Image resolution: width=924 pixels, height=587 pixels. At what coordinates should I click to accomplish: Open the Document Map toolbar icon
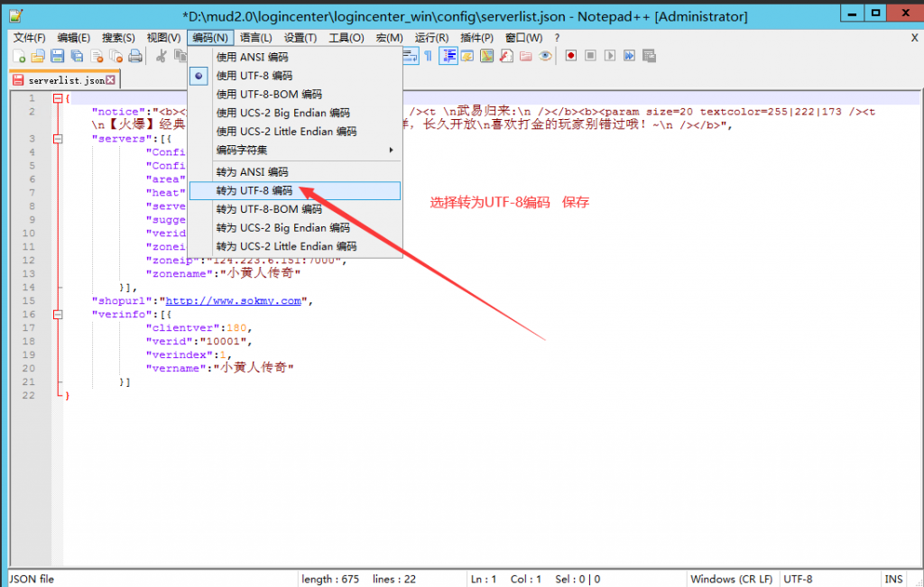click(x=486, y=56)
